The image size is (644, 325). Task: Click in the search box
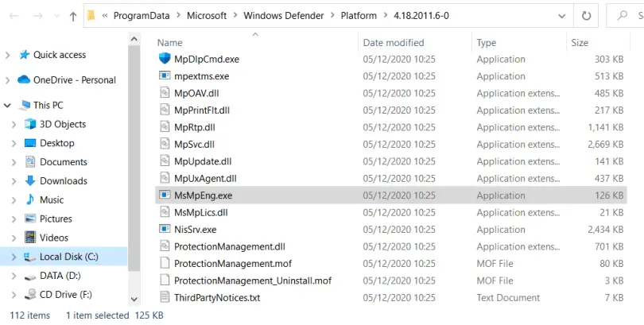(625, 16)
